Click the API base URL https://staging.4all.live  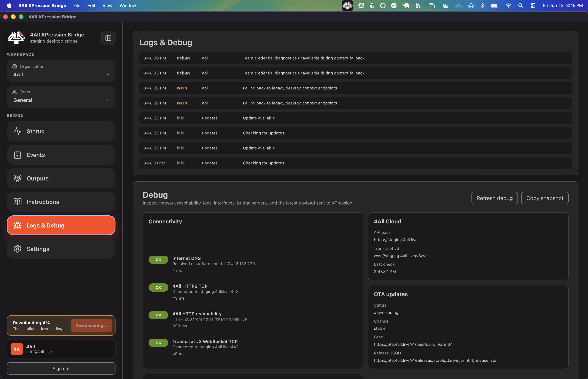396,240
